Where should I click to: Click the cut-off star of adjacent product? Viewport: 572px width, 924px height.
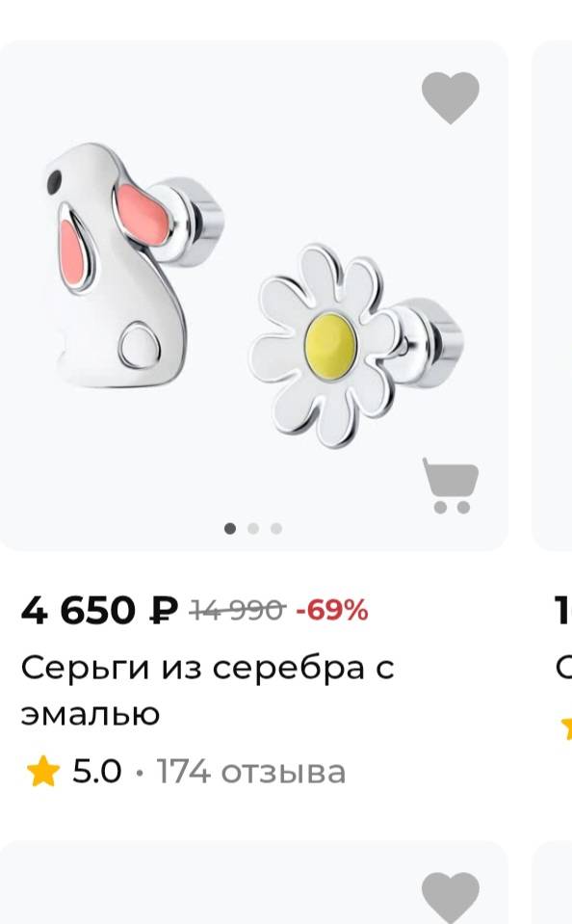tap(566, 727)
